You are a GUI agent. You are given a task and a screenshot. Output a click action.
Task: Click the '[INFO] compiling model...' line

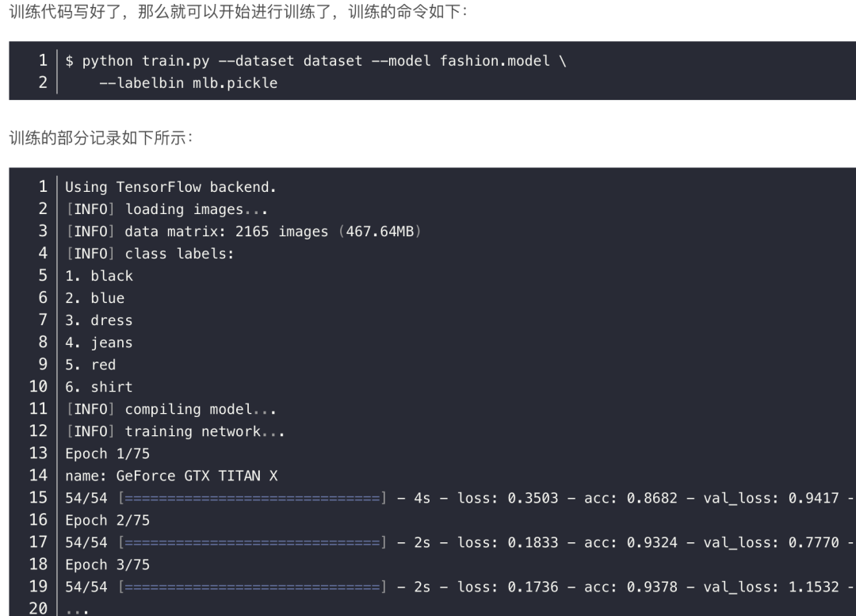click(x=170, y=410)
